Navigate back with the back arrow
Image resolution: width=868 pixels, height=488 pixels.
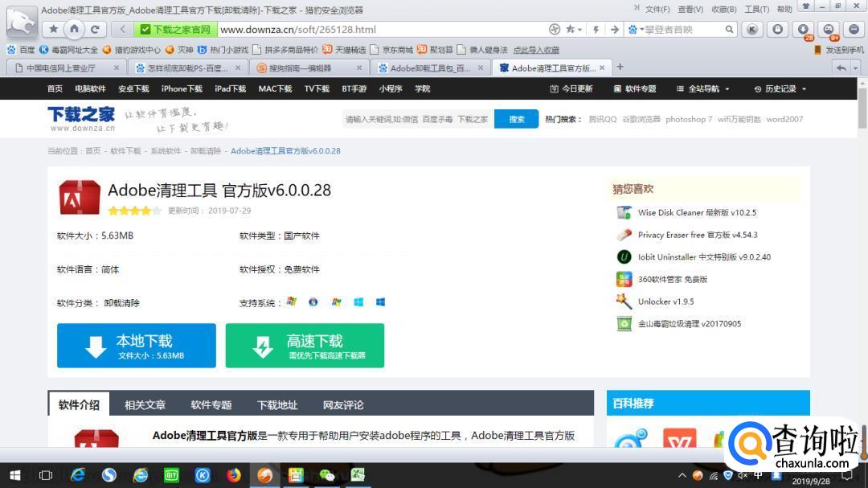click(122, 30)
